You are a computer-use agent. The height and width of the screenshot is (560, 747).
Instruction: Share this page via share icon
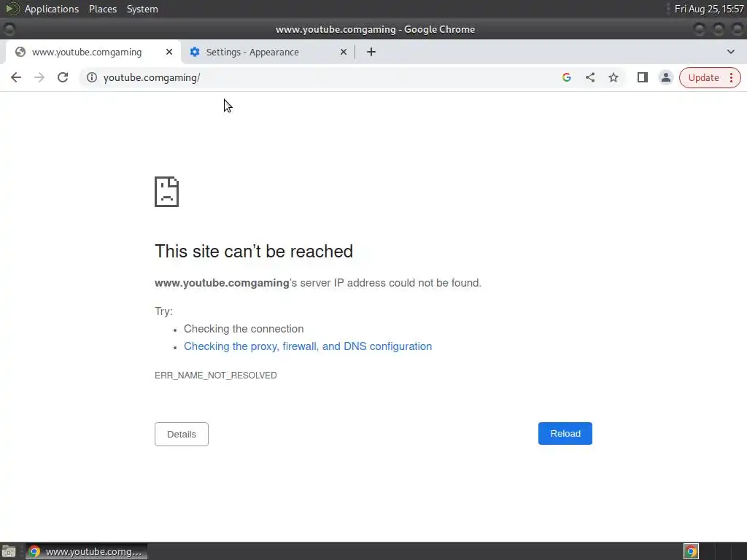click(590, 77)
